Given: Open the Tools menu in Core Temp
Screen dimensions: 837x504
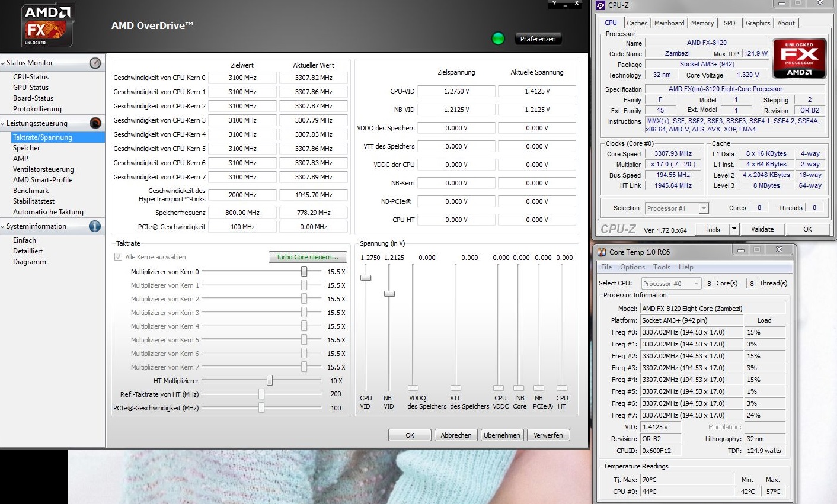Looking at the screenshot, I should [x=662, y=267].
